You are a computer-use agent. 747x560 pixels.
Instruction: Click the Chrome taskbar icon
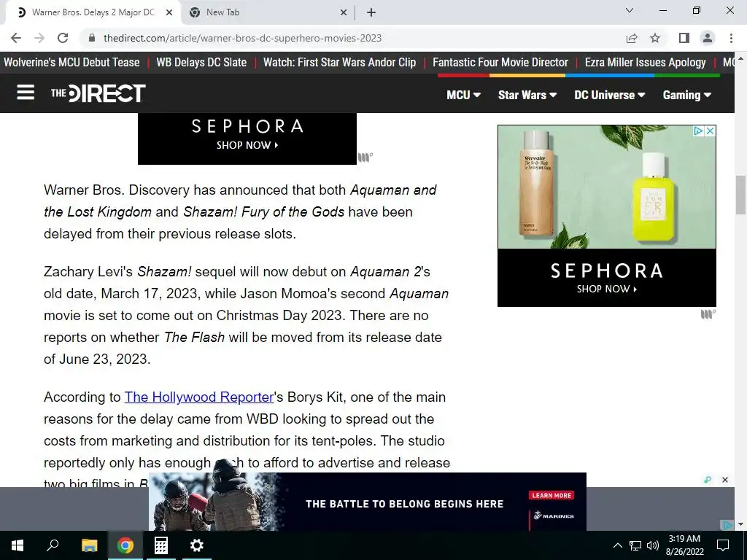coord(125,545)
